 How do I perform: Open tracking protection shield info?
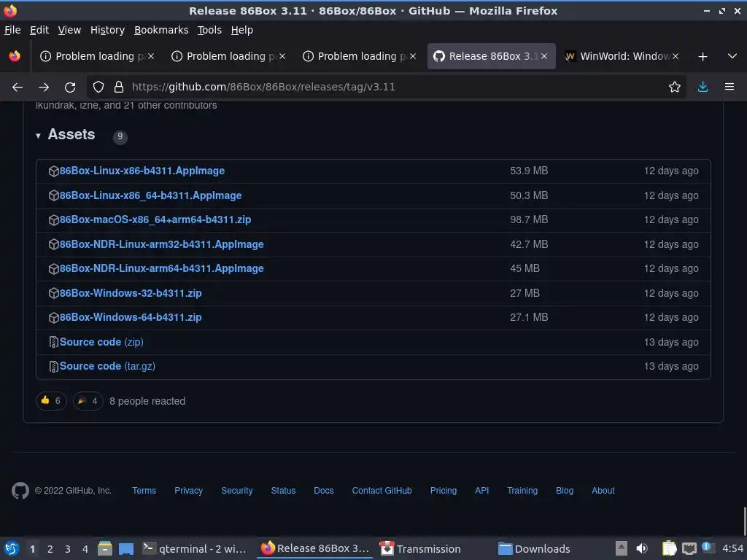(x=98, y=87)
